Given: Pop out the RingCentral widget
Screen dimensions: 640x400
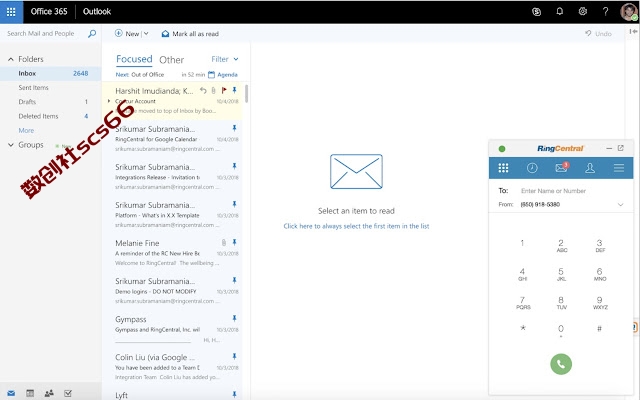Looking at the screenshot, I should (620, 148).
